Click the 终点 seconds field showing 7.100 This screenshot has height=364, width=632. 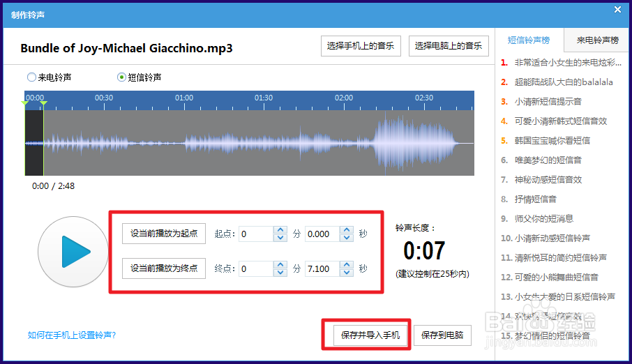click(x=322, y=268)
